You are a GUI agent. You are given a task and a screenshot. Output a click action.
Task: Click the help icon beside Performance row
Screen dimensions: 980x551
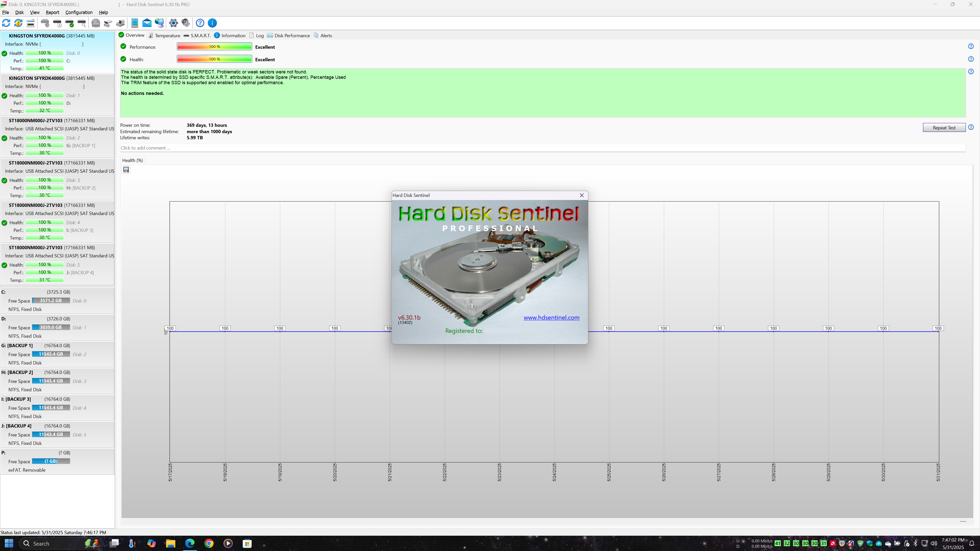971,46
